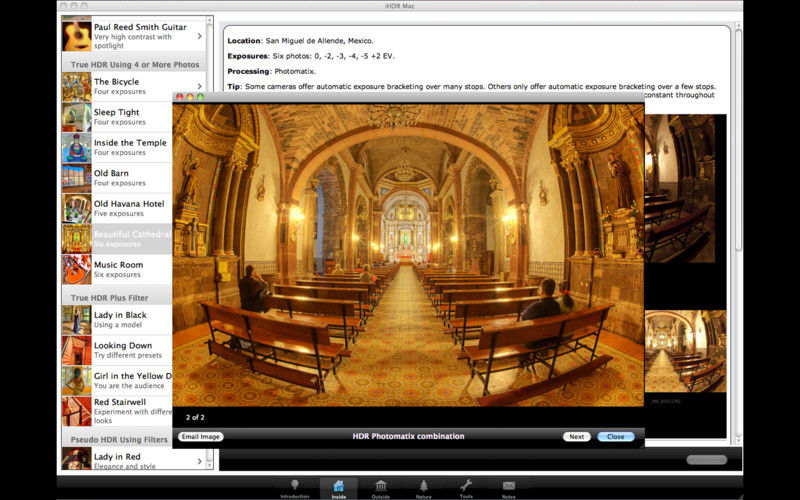
Task: Open the Red Stairwell list entry
Action: [x=116, y=411]
